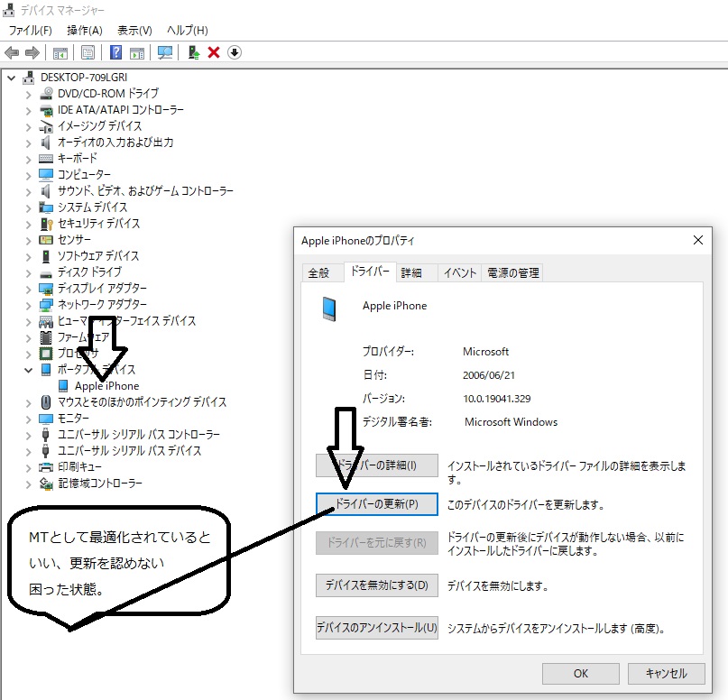
Task: Switch to the 全般 tab
Action: (x=322, y=273)
